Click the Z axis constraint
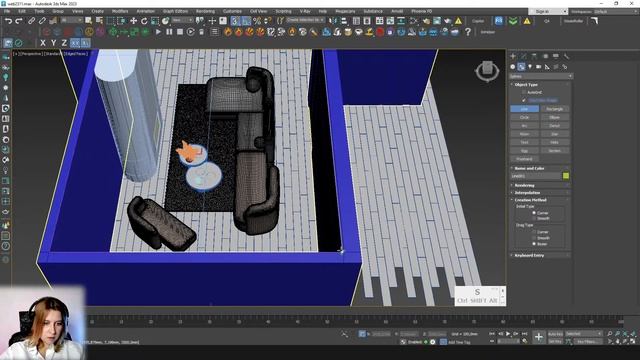This screenshot has width=640, height=360. tap(64, 43)
